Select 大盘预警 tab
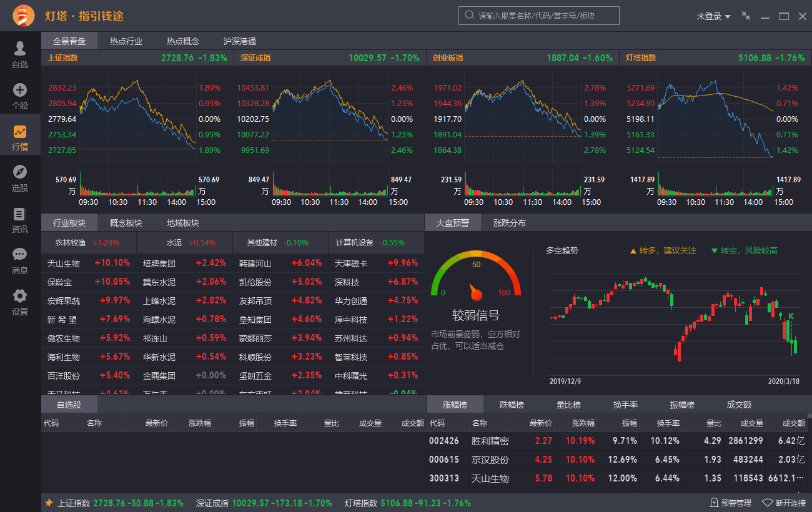Image resolution: width=812 pixels, height=512 pixels. pos(453,223)
